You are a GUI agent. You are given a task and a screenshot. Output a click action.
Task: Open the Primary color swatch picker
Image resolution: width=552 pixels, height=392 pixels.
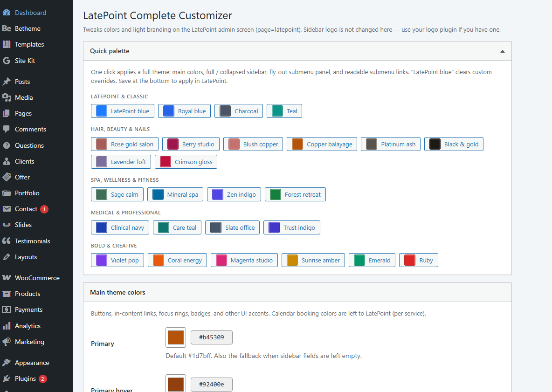tap(176, 337)
